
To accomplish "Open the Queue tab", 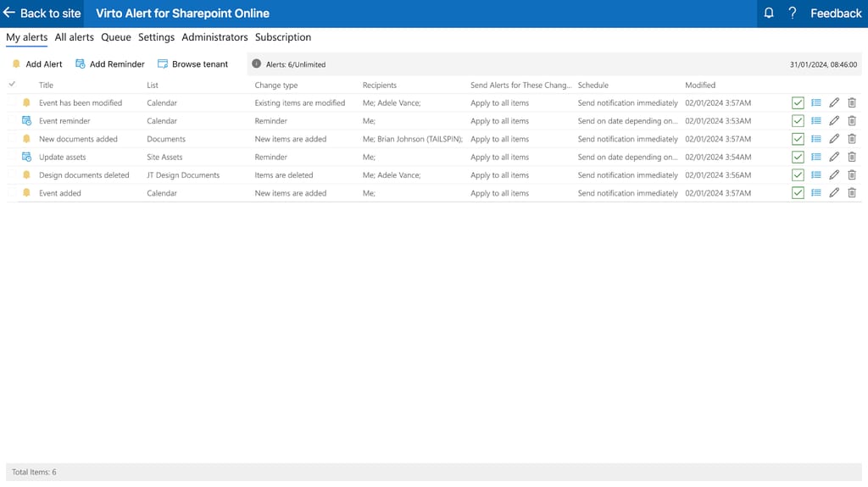I will click(x=115, y=37).
